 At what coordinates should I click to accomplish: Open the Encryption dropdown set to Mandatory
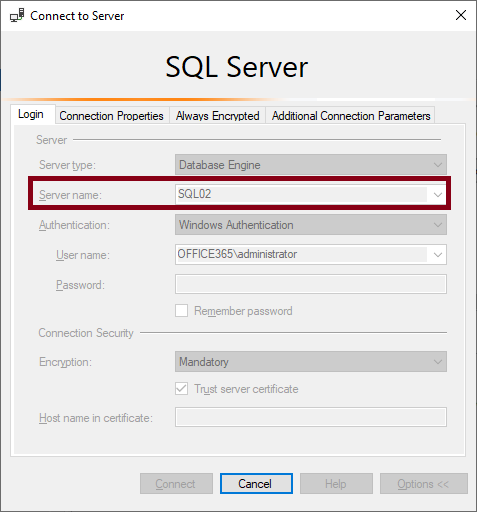tap(311, 362)
